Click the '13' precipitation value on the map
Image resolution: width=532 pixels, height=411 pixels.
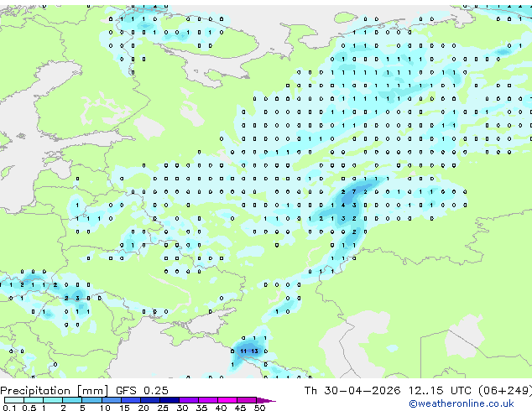click(255, 351)
